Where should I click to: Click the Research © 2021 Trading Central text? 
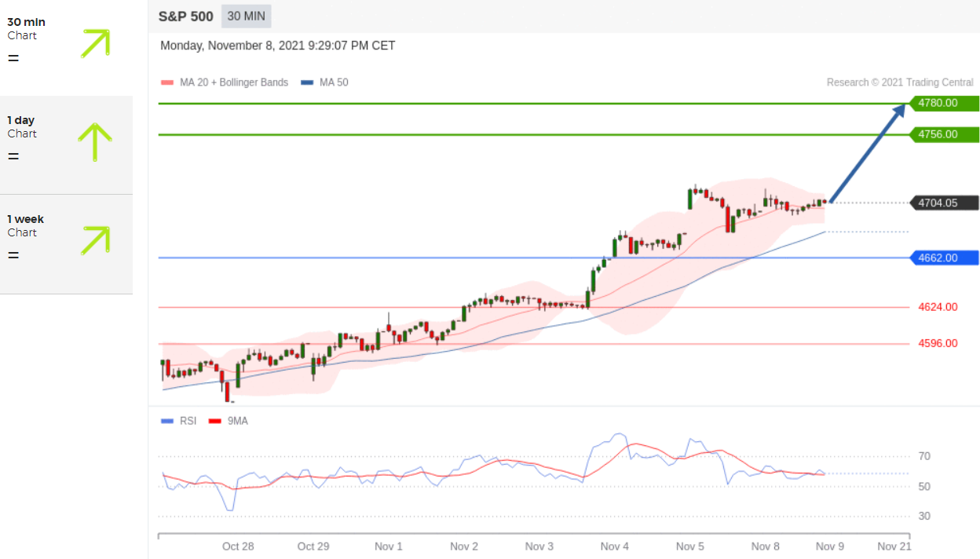[900, 82]
